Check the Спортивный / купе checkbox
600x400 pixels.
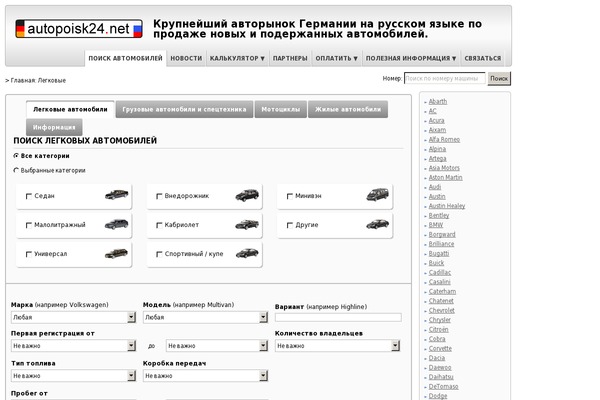coord(159,255)
